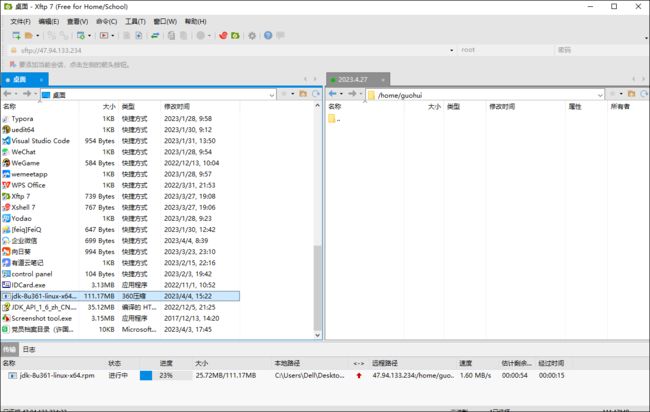The height and width of the screenshot is (412, 650).
Task: Click the root username field
Action: click(506, 50)
